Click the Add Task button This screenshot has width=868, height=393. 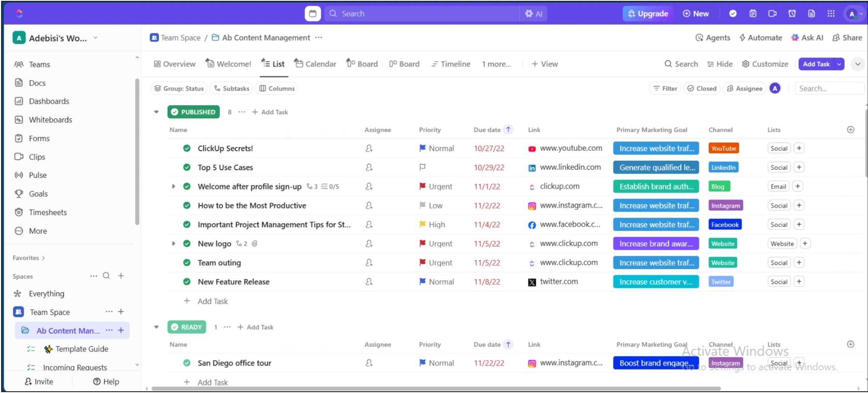click(816, 64)
